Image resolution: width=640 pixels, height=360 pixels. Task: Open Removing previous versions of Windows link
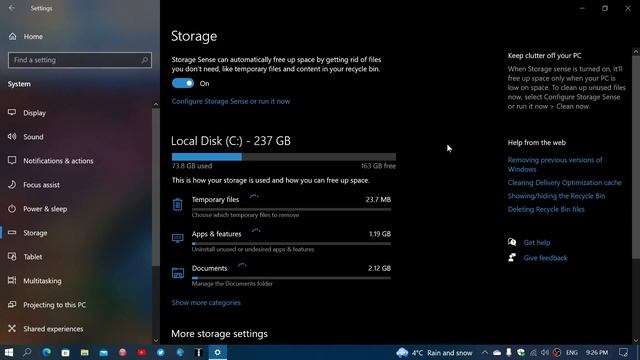coord(555,164)
